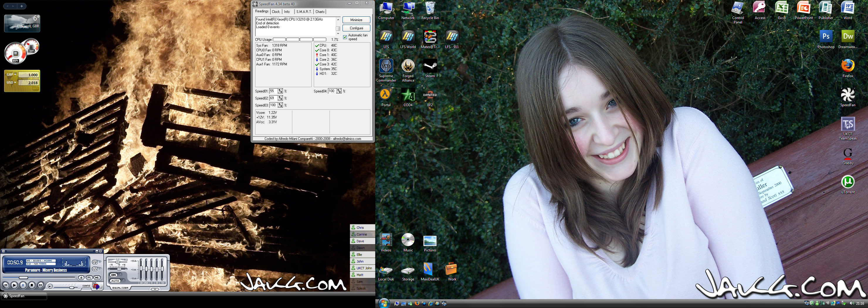
Task: Click the SpeedFan Minimize button
Action: pyautogui.click(x=356, y=20)
